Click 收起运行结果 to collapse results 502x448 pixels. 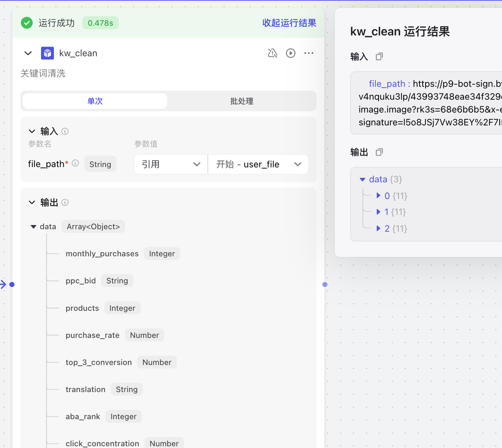(x=289, y=23)
